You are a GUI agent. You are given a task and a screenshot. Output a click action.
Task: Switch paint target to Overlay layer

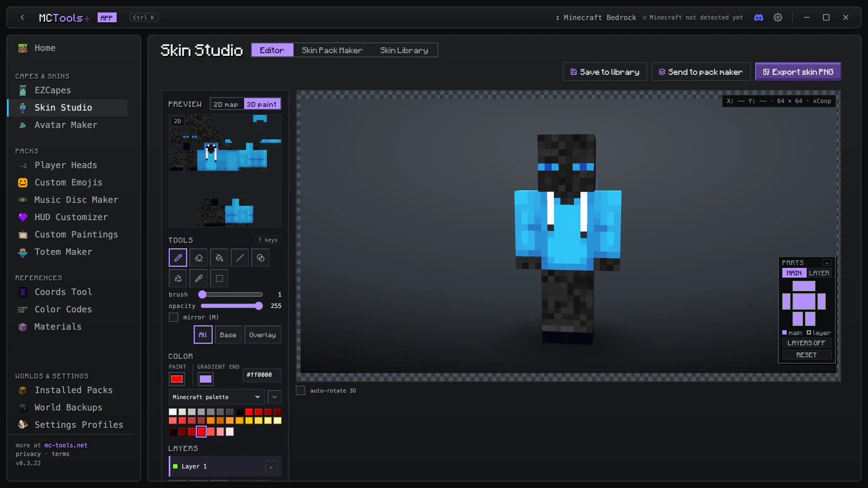pos(263,335)
